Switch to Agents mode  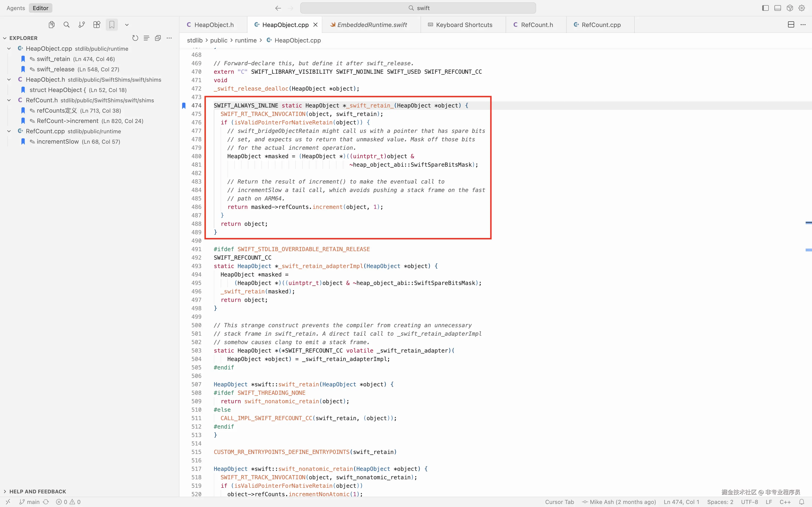coord(16,8)
